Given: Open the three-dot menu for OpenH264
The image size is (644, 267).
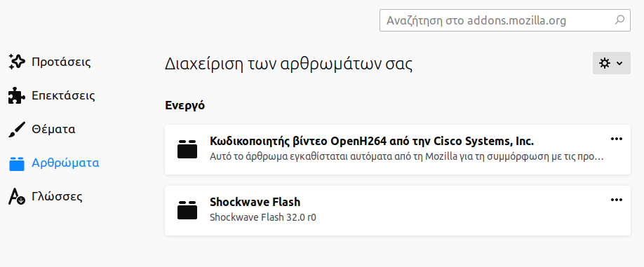Looking at the screenshot, I should pyautogui.click(x=617, y=139).
